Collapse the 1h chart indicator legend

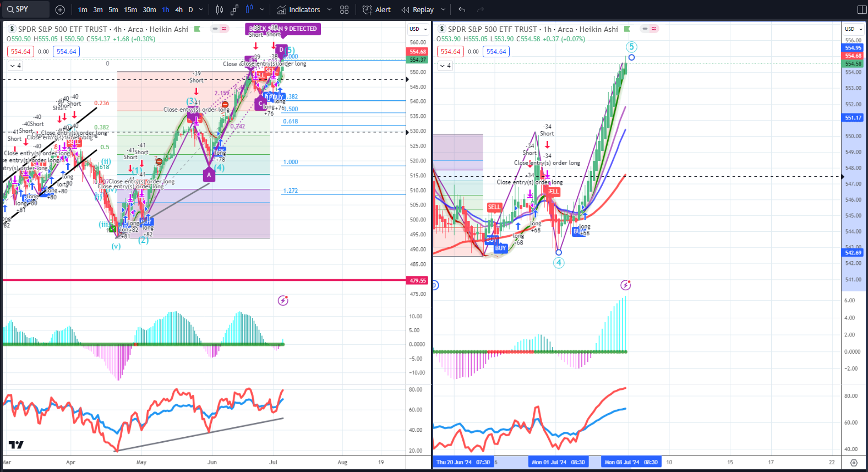coord(445,66)
